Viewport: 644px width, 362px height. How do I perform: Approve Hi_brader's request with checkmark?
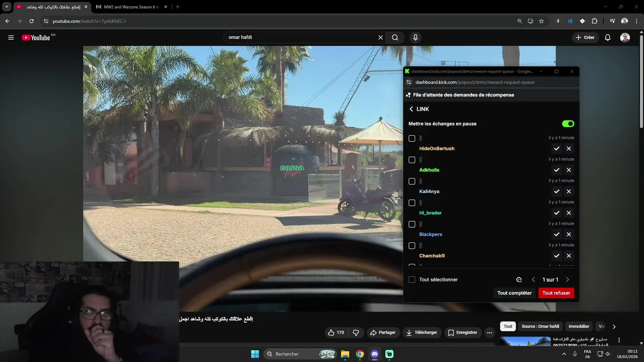tap(556, 213)
